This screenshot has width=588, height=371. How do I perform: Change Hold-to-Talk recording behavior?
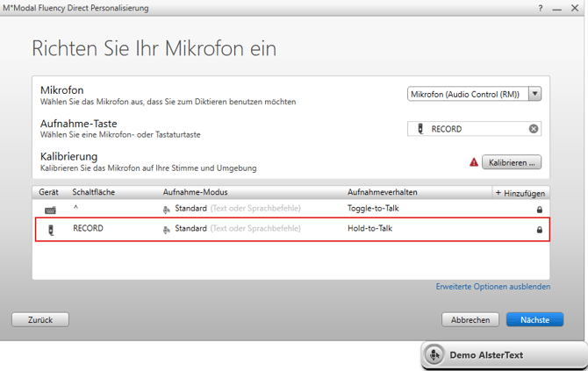coord(369,229)
